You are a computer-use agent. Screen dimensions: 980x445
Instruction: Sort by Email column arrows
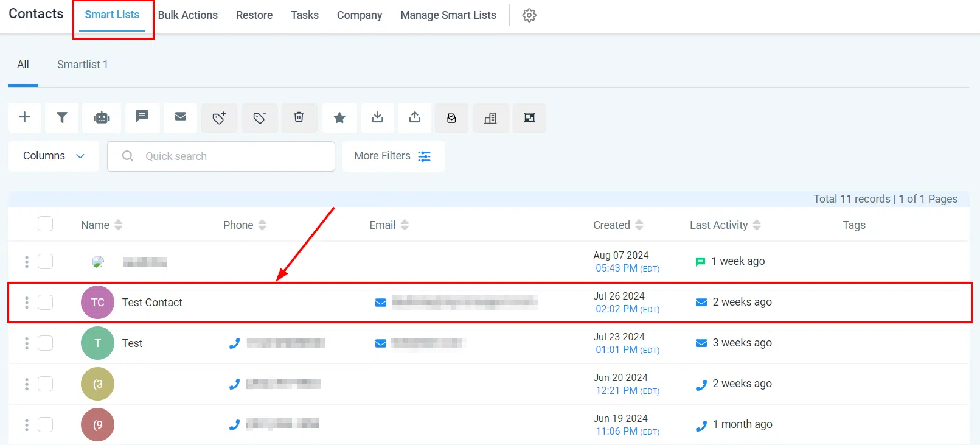pos(405,225)
